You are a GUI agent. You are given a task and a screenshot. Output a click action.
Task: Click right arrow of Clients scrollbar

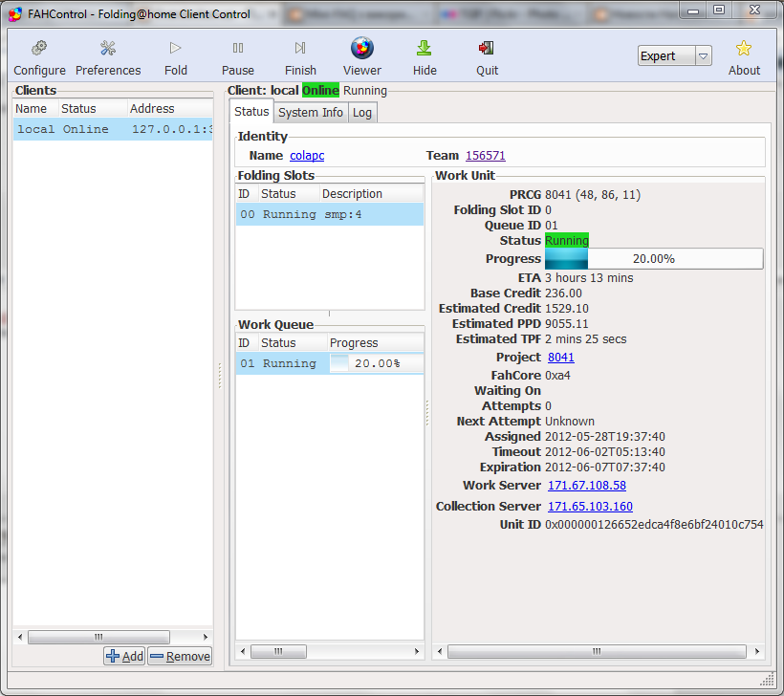pyautogui.click(x=206, y=637)
